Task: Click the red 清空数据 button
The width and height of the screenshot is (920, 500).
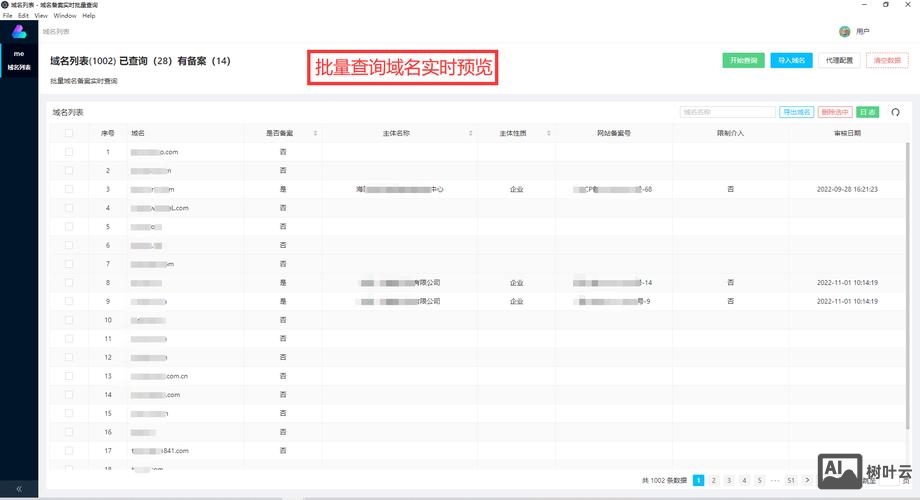Action: coord(887,60)
